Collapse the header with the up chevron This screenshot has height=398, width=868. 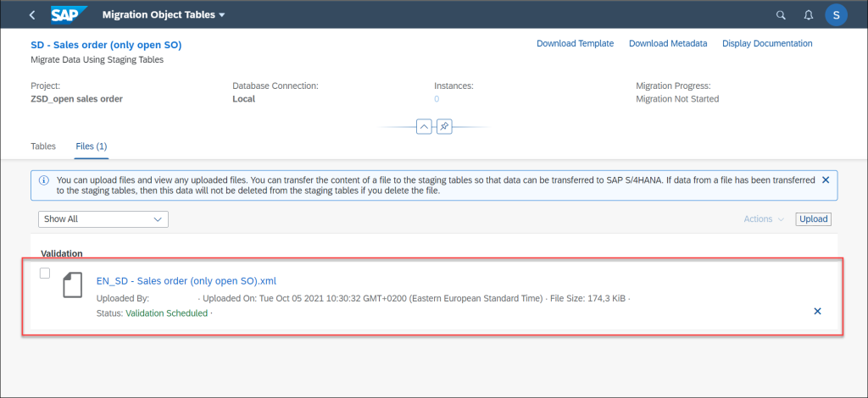[x=424, y=126]
